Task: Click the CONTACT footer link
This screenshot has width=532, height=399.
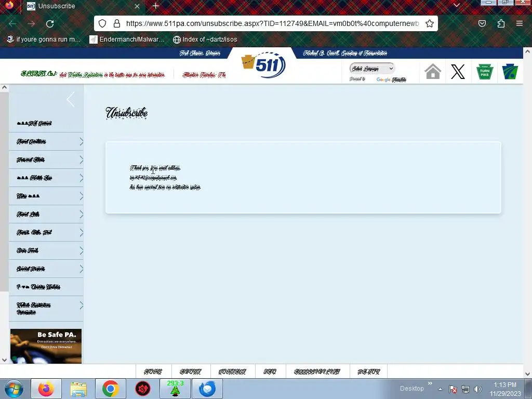Action: [x=232, y=372]
